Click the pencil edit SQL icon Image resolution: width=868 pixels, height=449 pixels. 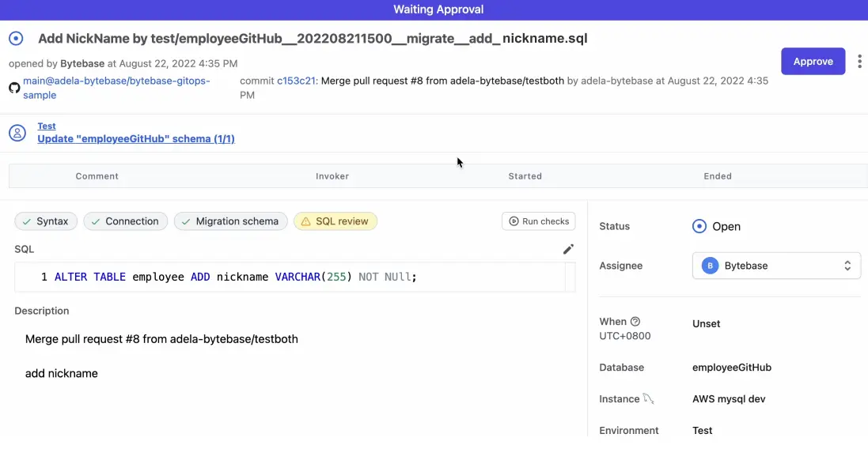[x=568, y=249]
